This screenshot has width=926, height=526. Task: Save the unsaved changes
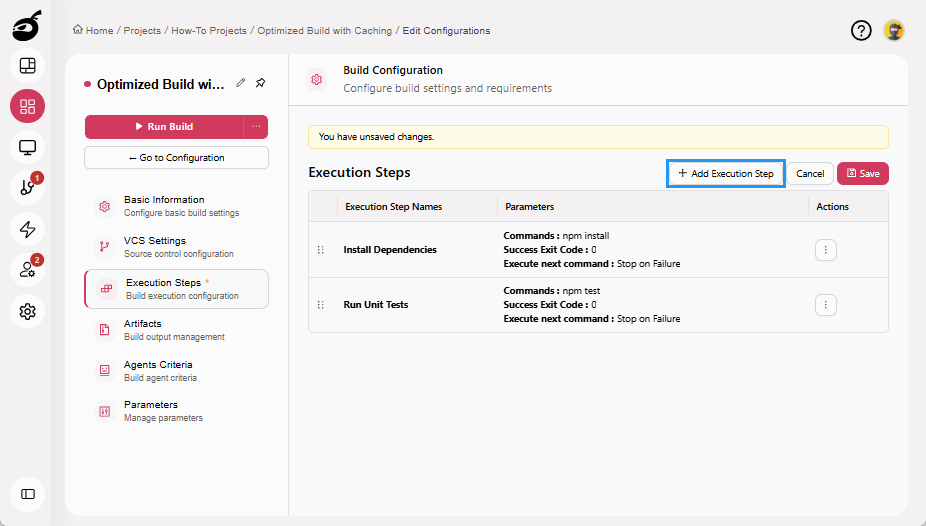[863, 174]
